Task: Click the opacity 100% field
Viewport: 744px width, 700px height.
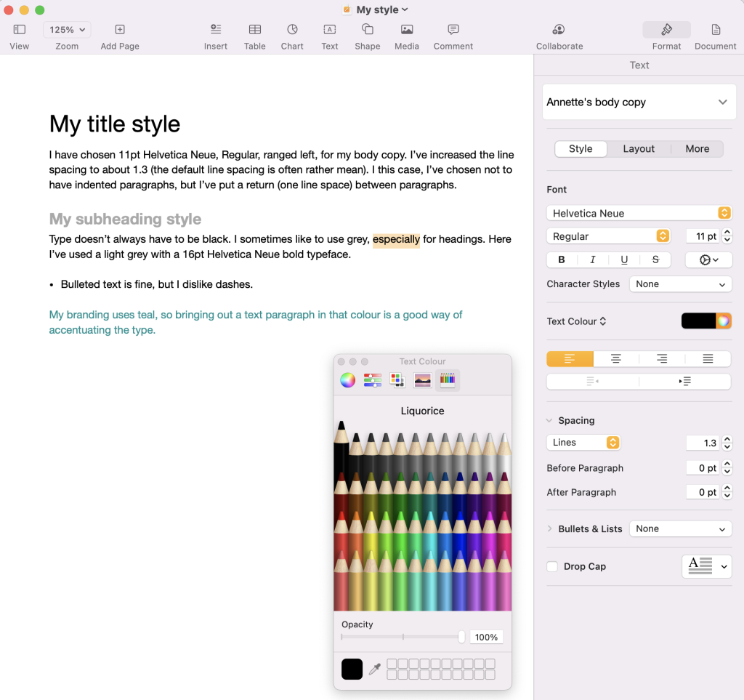Action: tap(486, 637)
